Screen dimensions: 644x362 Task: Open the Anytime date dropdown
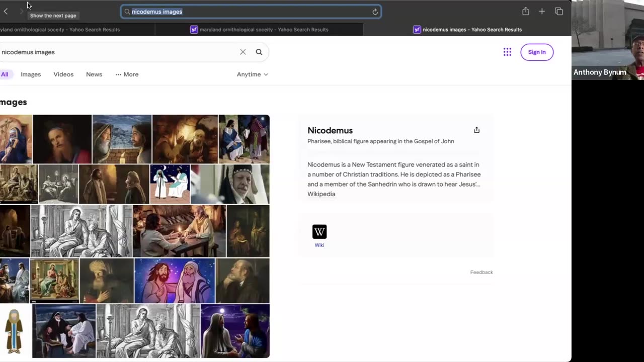point(252,74)
